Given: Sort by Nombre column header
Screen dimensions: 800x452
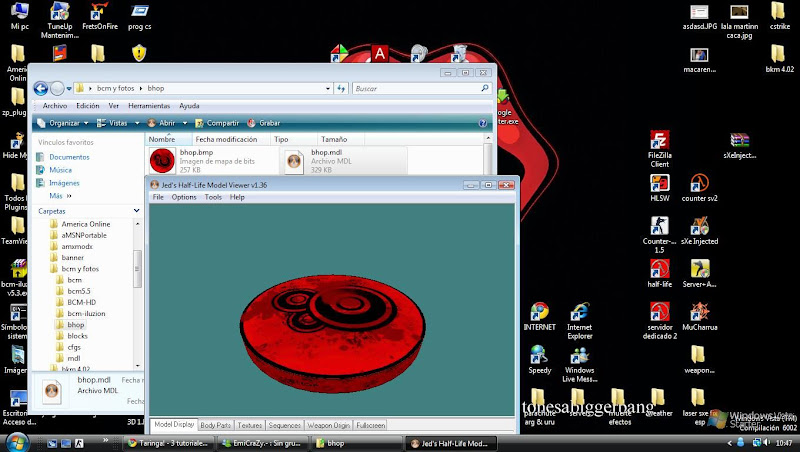Looking at the screenshot, I should point(169,139).
